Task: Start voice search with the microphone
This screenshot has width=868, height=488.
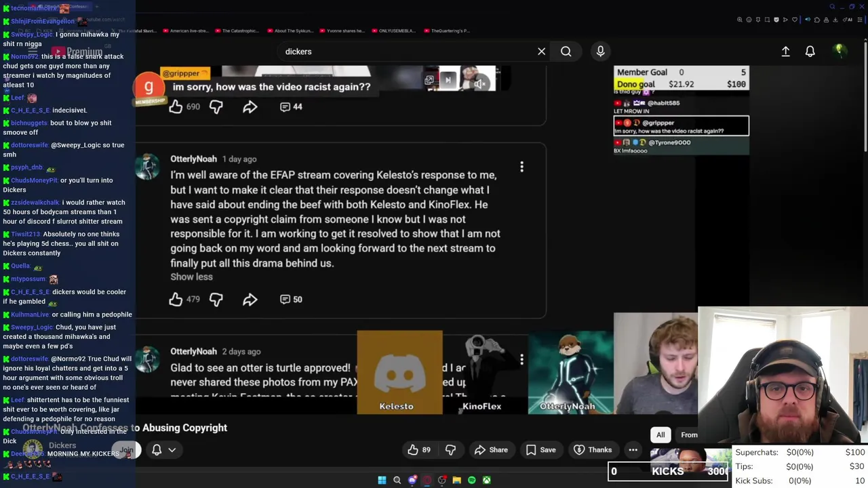Action: pos(600,52)
